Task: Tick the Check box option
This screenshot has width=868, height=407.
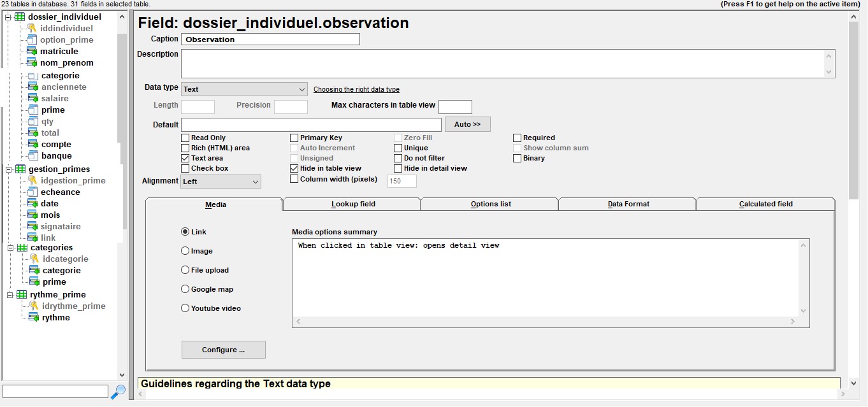Action: coord(185,168)
